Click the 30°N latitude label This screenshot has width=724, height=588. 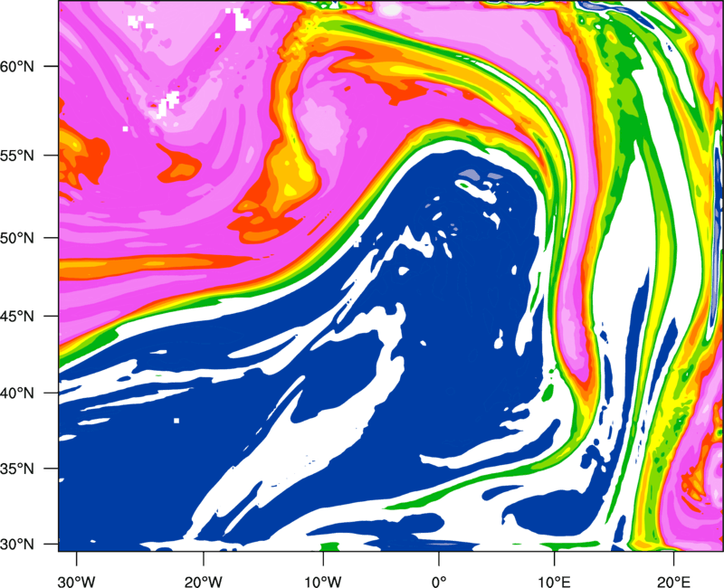point(17,545)
